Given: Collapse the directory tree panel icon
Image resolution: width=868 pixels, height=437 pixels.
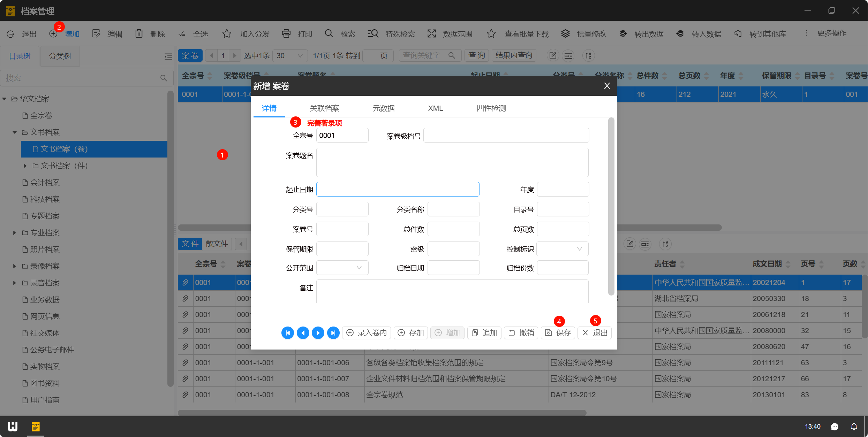Looking at the screenshot, I should coord(168,56).
